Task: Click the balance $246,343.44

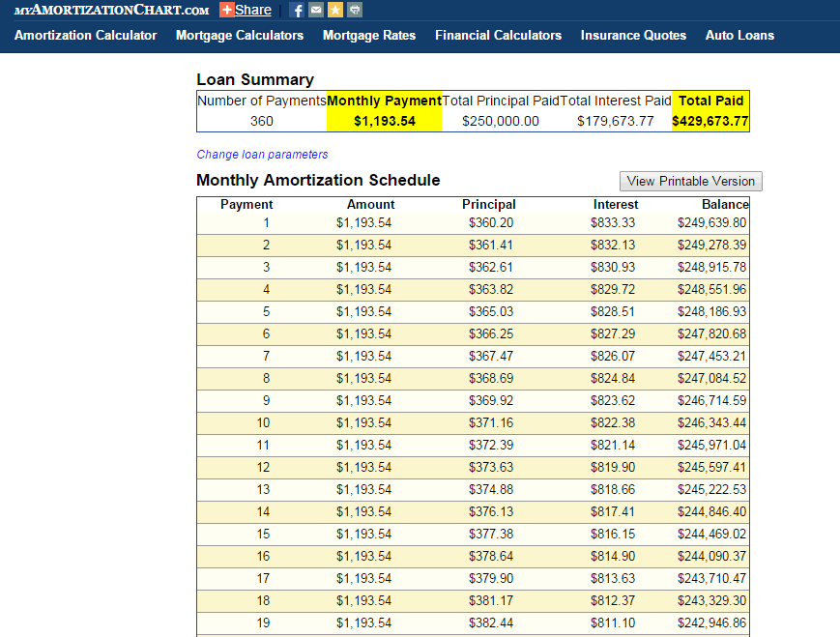Action: [x=711, y=423]
